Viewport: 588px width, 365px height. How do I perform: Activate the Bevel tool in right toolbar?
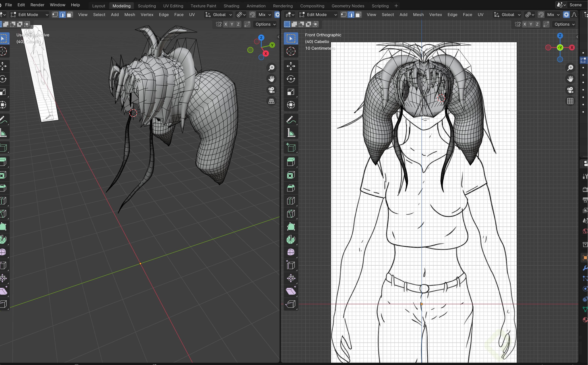pyautogui.click(x=291, y=188)
